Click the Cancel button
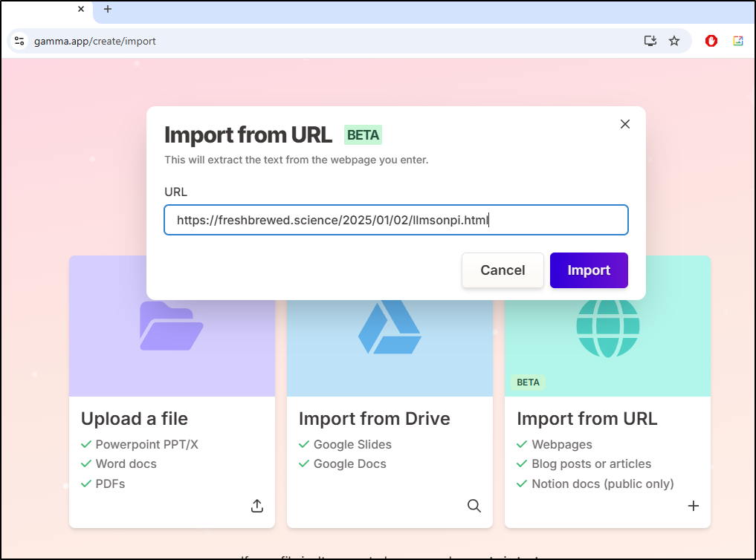The height and width of the screenshot is (560, 756). coord(503,270)
